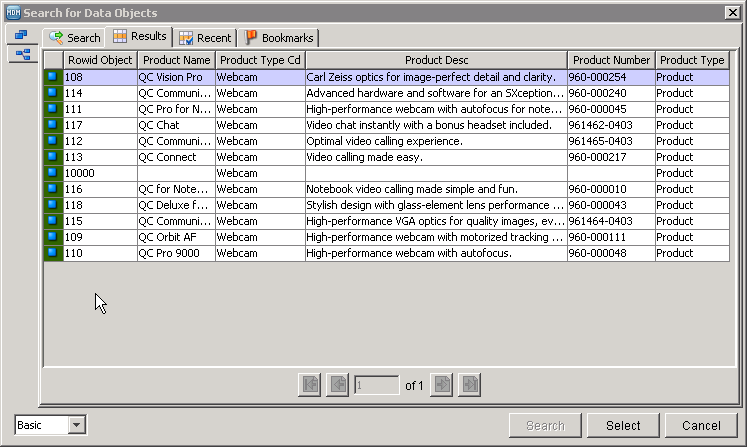
Task: Click the MDM icon in the title bar
Action: pos(13,12)
